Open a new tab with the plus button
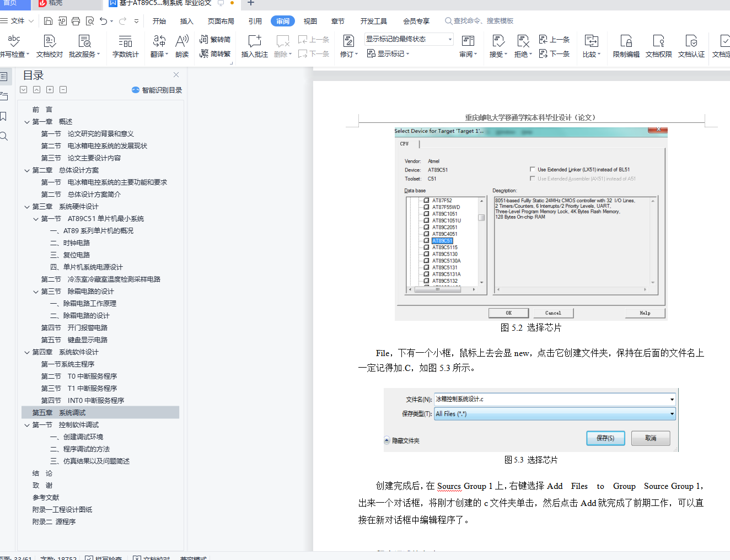Image resolution: width=730 pixels, height=560 pixels. point(250,3)
